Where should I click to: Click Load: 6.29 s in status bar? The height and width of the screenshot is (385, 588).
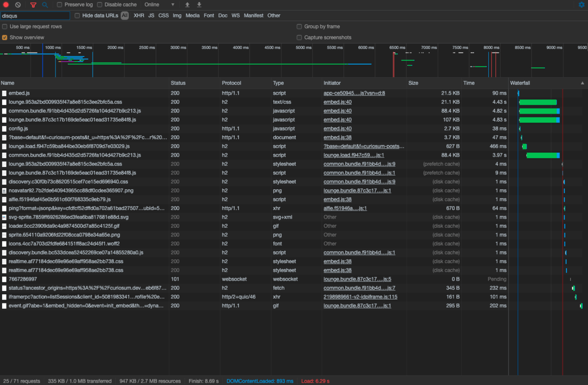point(315,381)
